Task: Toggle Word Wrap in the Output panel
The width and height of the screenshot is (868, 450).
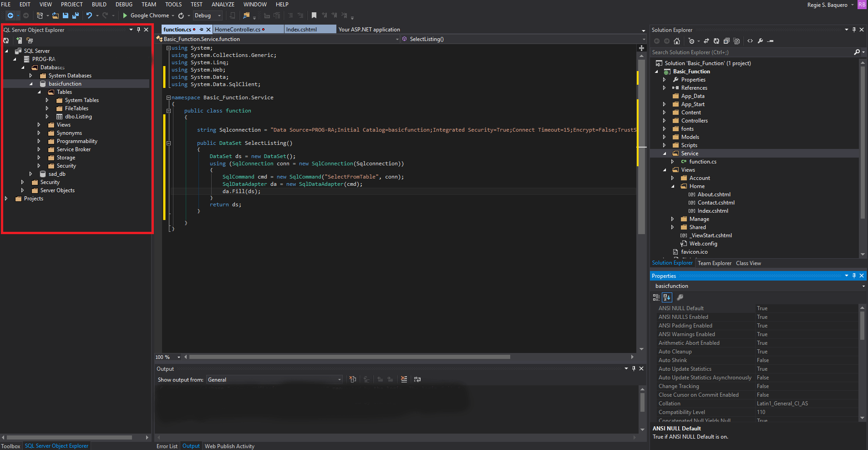Action: point(417,379)
